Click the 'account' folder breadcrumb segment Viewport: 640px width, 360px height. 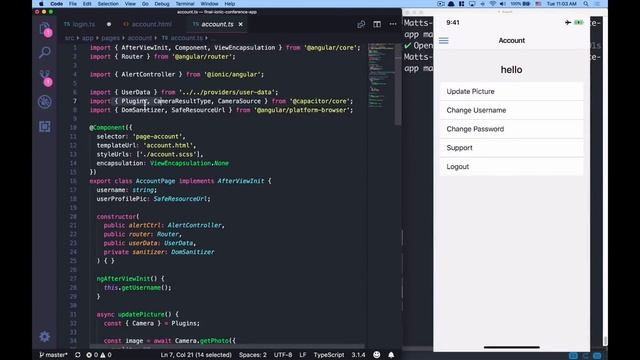[140, 38]
